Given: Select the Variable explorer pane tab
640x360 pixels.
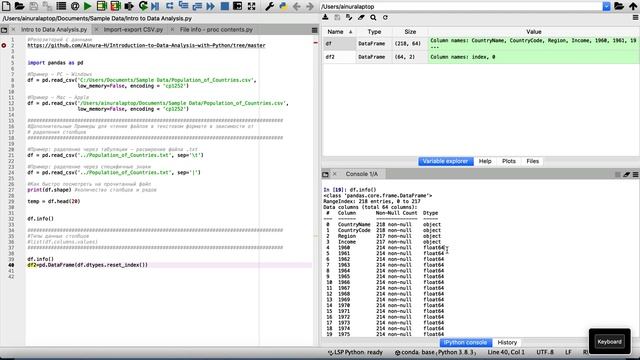Looking at the screenshot, I should (446, 161).
